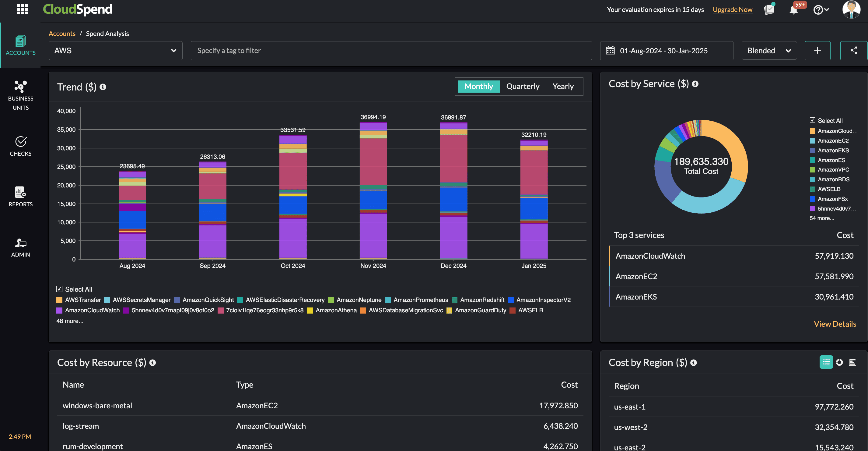Open the apps grid launcher
This screenshot has height=451, width=868.
click(x=22, y=9)
